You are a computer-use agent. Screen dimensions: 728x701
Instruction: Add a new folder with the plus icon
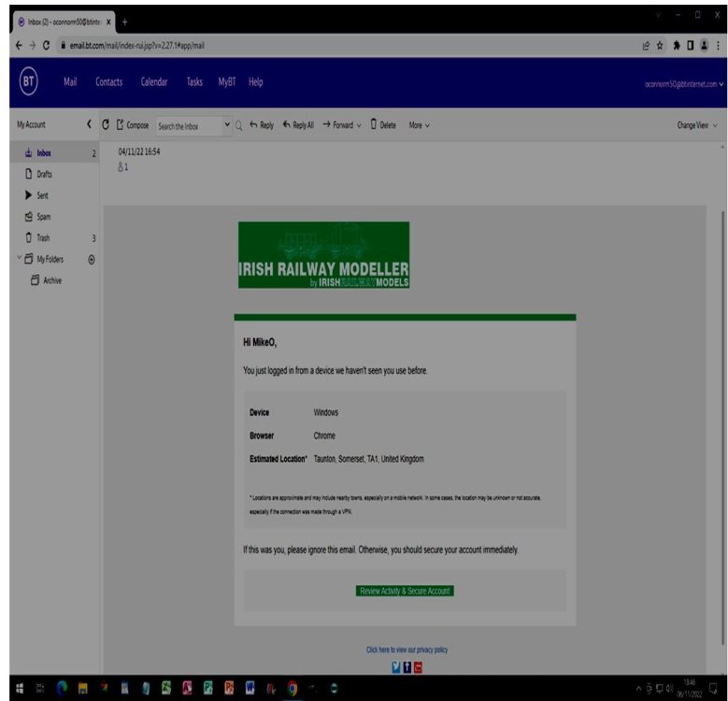click(x=92, y=259)
